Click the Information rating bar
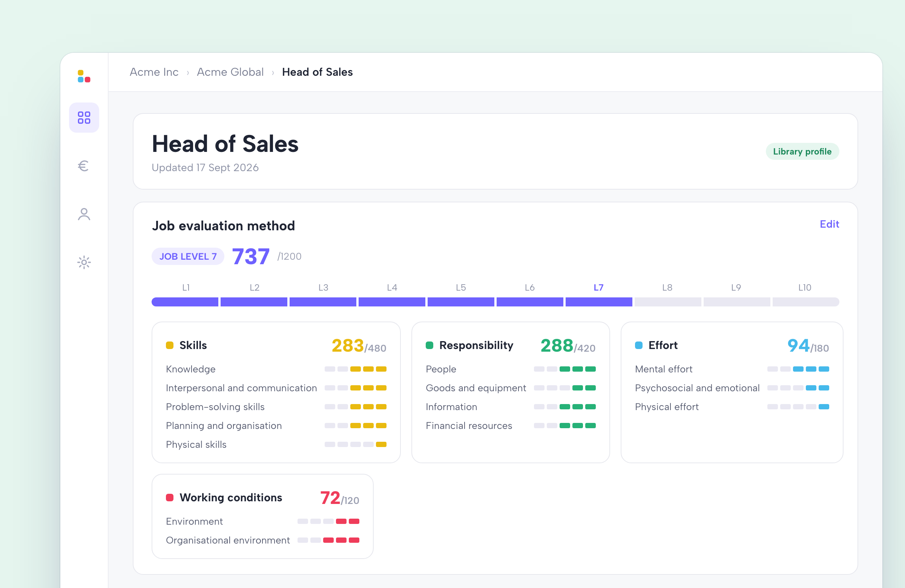This screenshot has height=588, width=905. [564, 407]
